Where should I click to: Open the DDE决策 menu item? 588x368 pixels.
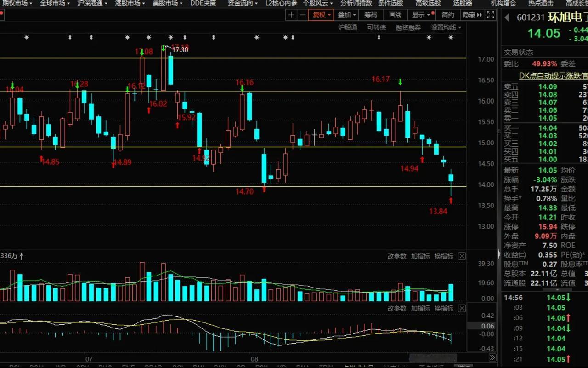tap(203, 3)
